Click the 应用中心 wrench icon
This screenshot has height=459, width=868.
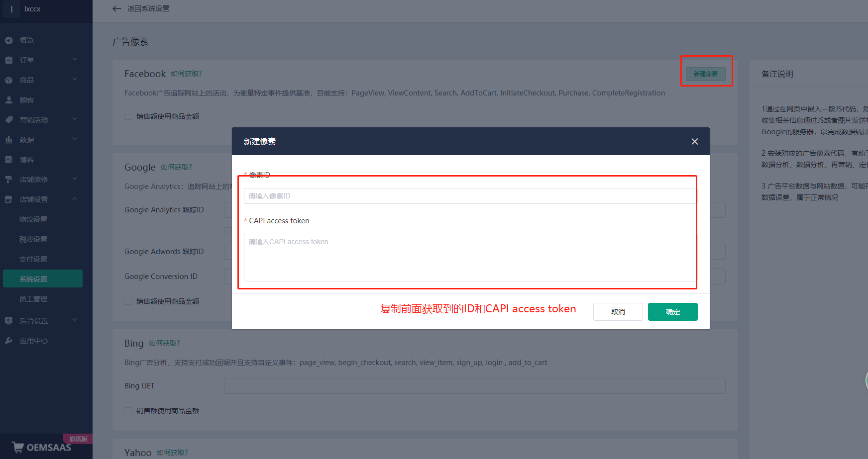(8, 341)
